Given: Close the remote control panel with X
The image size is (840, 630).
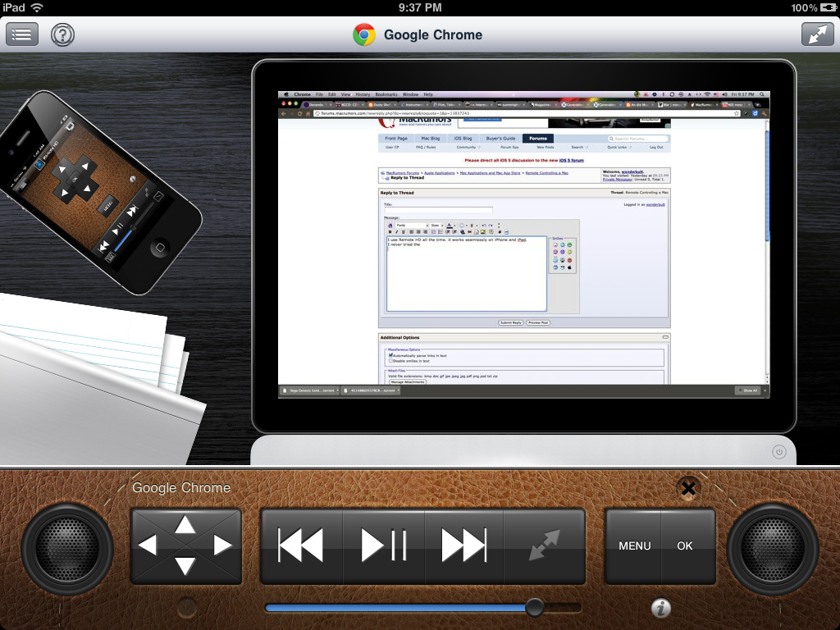Looking at the screenshot, I should pyautogui.click(x=689, y=489).
